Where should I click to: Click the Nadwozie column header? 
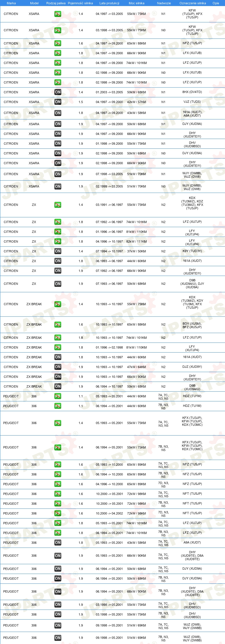(164, 3)
